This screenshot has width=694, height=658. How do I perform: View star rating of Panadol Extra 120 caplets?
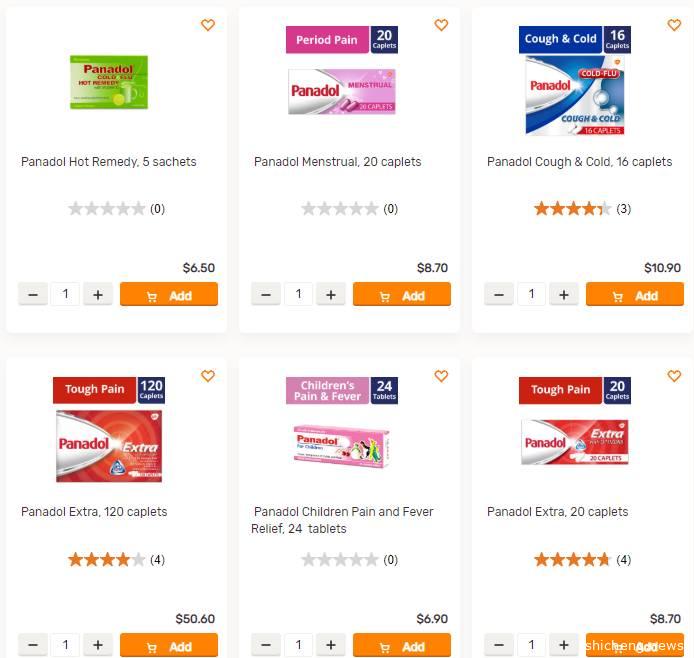click(106, 560)
